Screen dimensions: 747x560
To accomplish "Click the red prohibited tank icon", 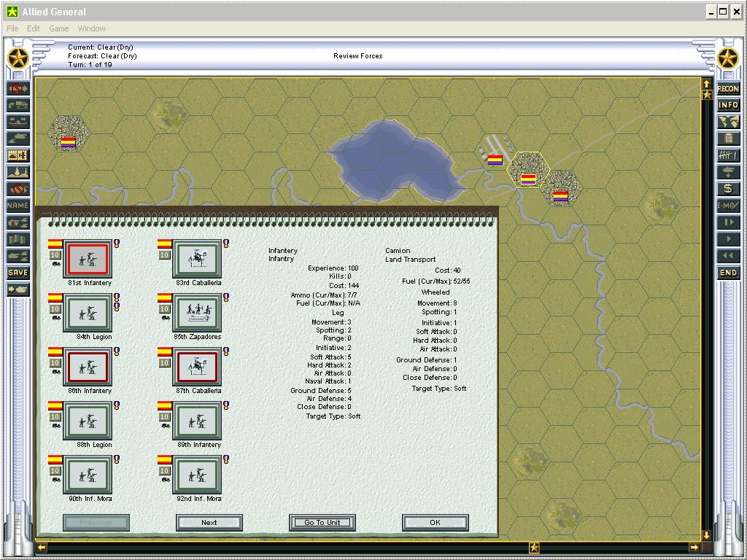I will click(x=18, y=189).
